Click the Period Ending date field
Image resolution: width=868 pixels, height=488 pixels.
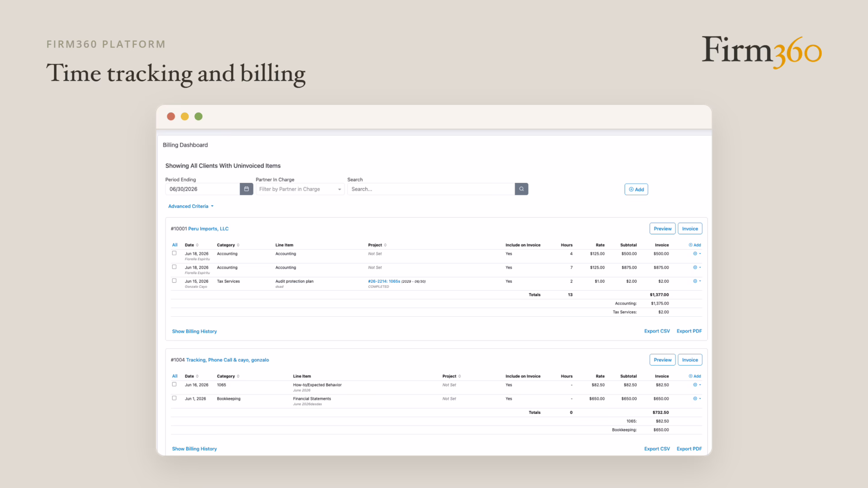(x=203, y=189)
